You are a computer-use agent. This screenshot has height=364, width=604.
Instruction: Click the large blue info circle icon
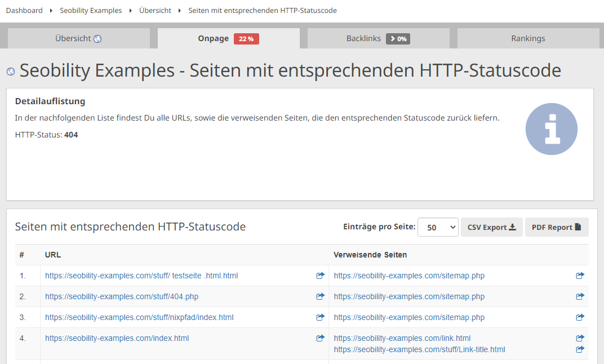pos(551,129)
